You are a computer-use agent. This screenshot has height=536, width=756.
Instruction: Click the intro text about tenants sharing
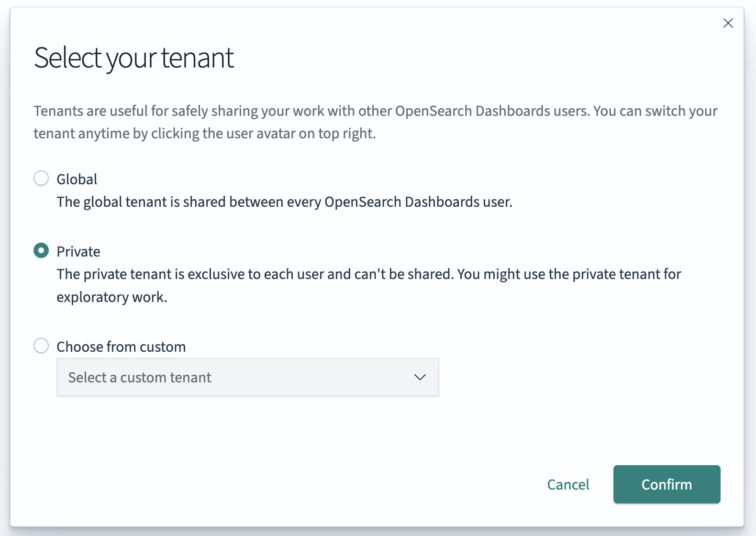[376, 122]
